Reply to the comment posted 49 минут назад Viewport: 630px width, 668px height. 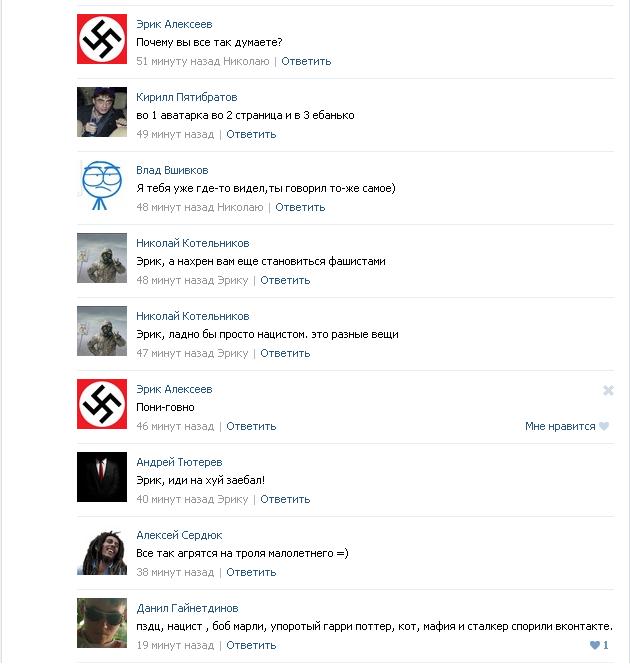[x=251, y=134]
